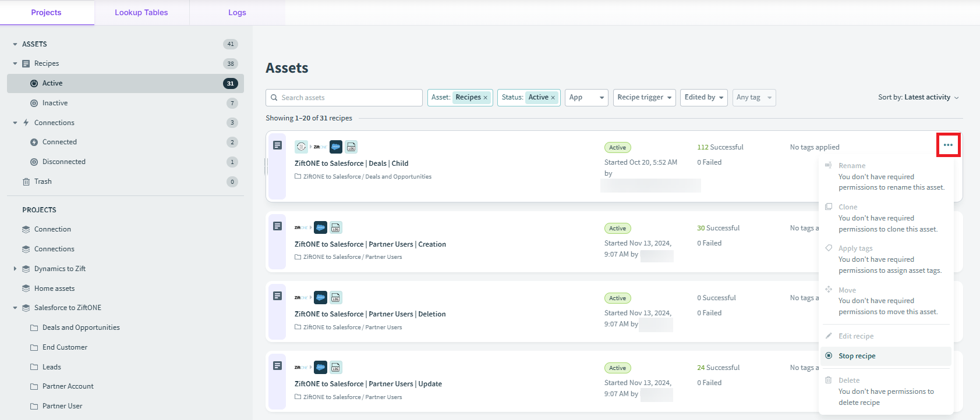Image resolution: width=980 pixels, height=420 pixels.
Task: Click the recipe document icon on Deals | Child card
Action: tap(278, 145)
